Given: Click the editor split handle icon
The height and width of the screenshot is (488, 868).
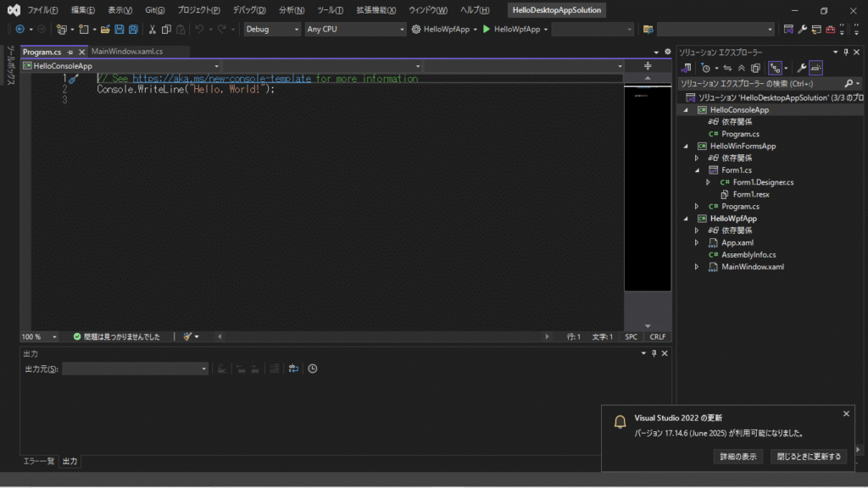Looking at the screenshot, I should coord(648,66).
